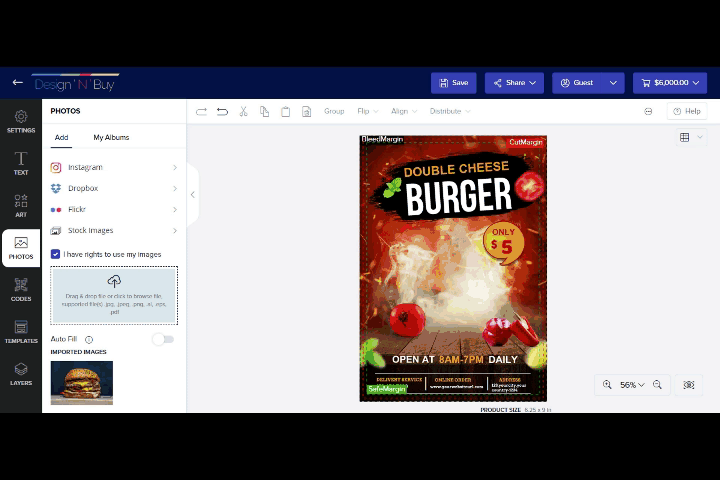Image resolution: width=720 pixels, height=480 pixels.
Task: Select the imported burger image thumbnail
Action: click(x=82, y=383)
